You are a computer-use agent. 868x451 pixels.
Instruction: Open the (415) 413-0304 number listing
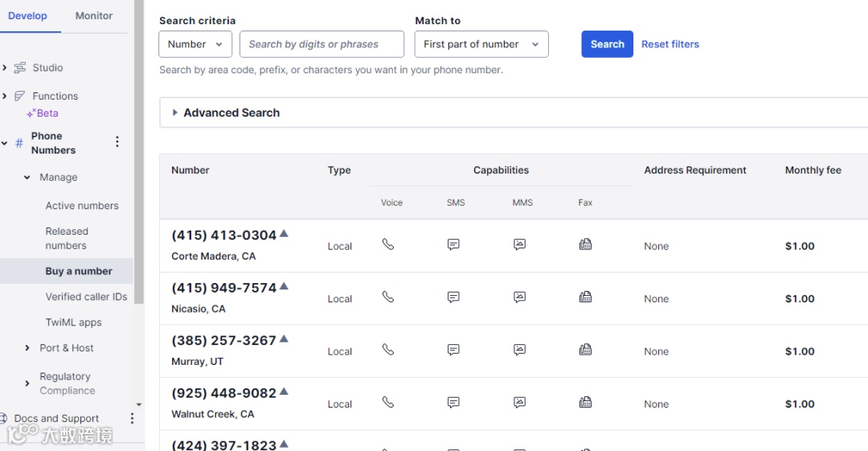coord(223,236)
